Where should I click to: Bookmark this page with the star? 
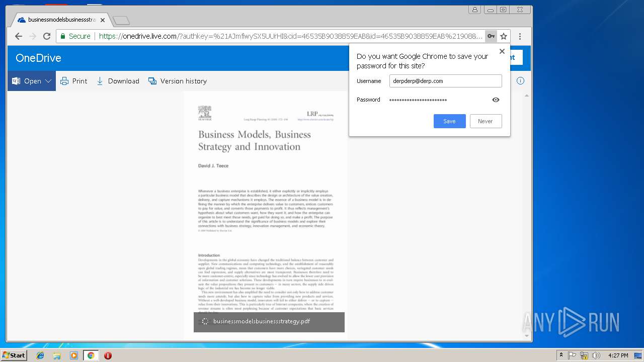[x=504, y=36]
